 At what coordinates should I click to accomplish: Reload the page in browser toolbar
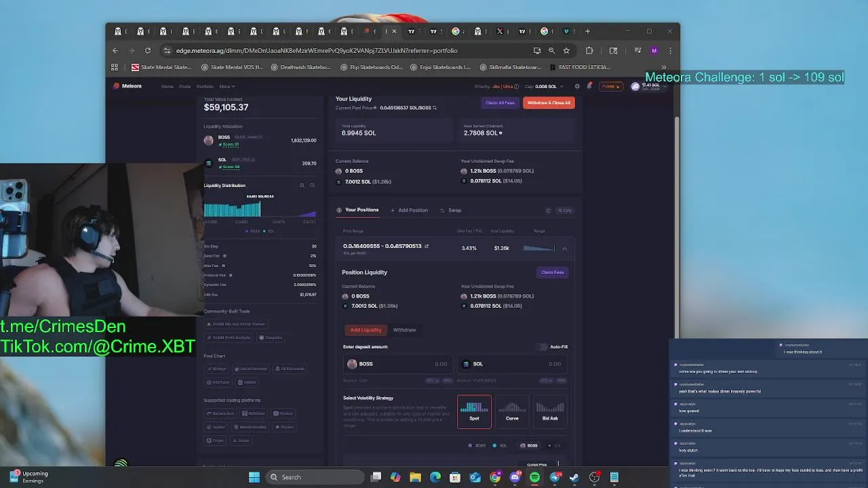coord(148,50)
